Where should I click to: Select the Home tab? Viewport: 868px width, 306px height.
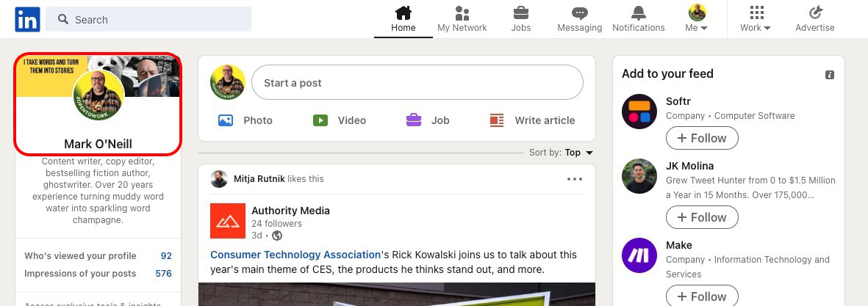coord(403,18)
